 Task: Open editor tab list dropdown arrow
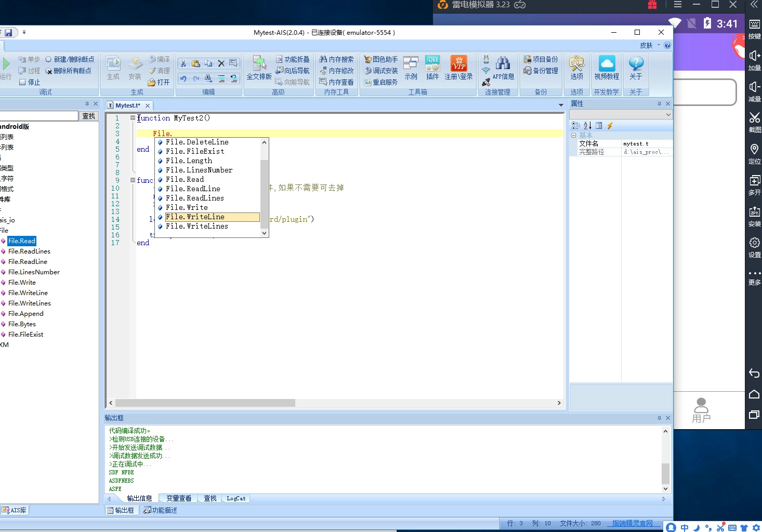tap(561, 105)
